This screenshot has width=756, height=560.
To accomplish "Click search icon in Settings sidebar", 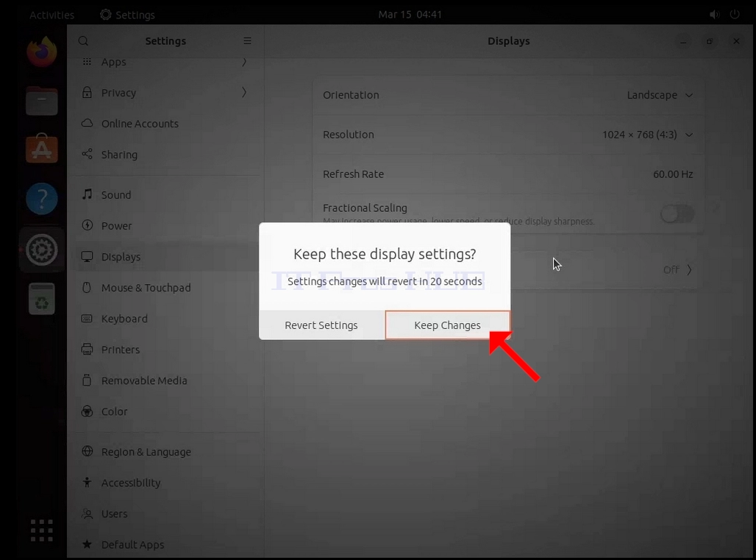I will point(83,41).
